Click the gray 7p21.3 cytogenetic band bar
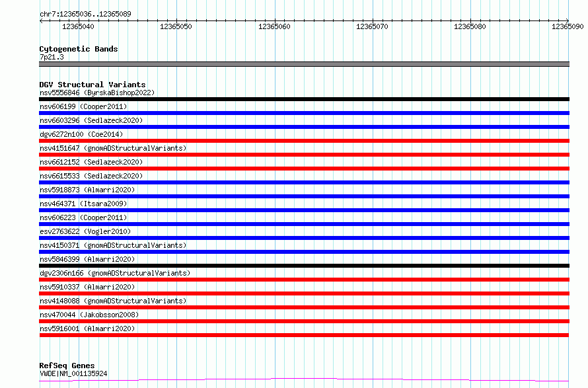588x388 pixels. click(304, 64)
